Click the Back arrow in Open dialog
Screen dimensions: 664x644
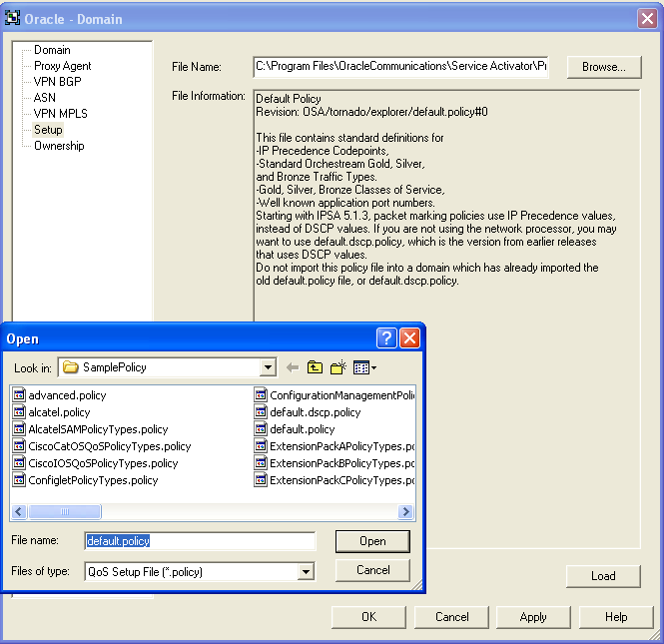pyautogui.click(x=293, y=367)
